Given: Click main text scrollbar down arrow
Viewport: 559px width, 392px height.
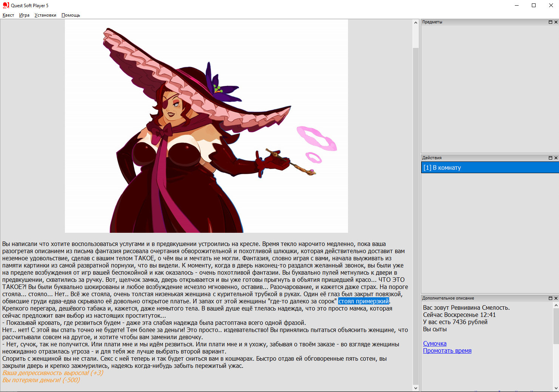Looking at the screenshot, I should pos(416,388).
